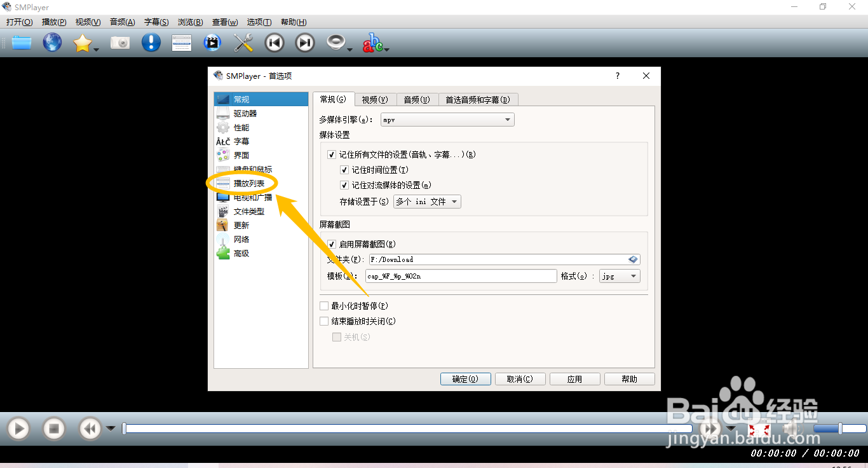Screen dimensions: 868x468
Task: Uncheck 记住时间位置 checkbox
Action: point(344,170)
